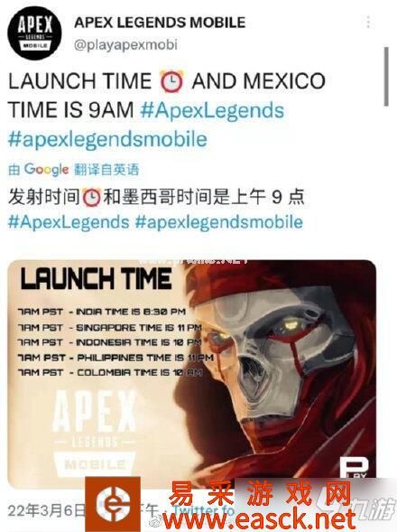Screen dimensions: 397x532
Task: Click the 22年3月6日 tweet date
Action: click(46, 510)
